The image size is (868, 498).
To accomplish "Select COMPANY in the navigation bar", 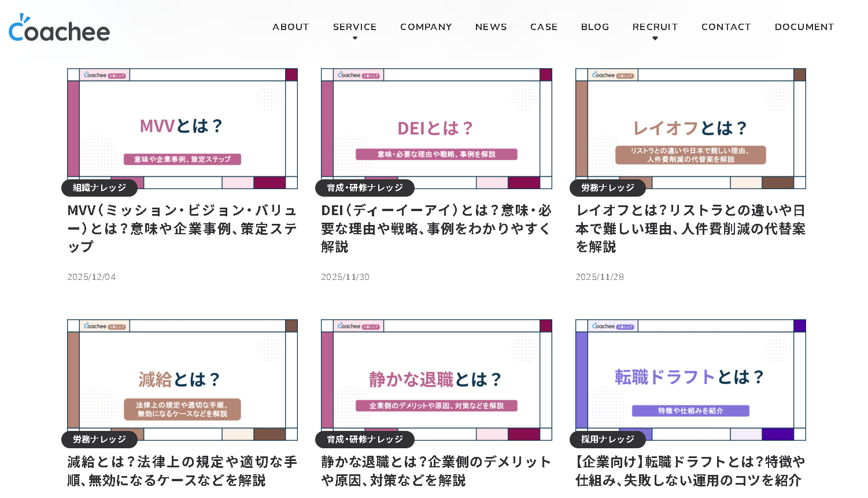I will click(x=426, y=27).
